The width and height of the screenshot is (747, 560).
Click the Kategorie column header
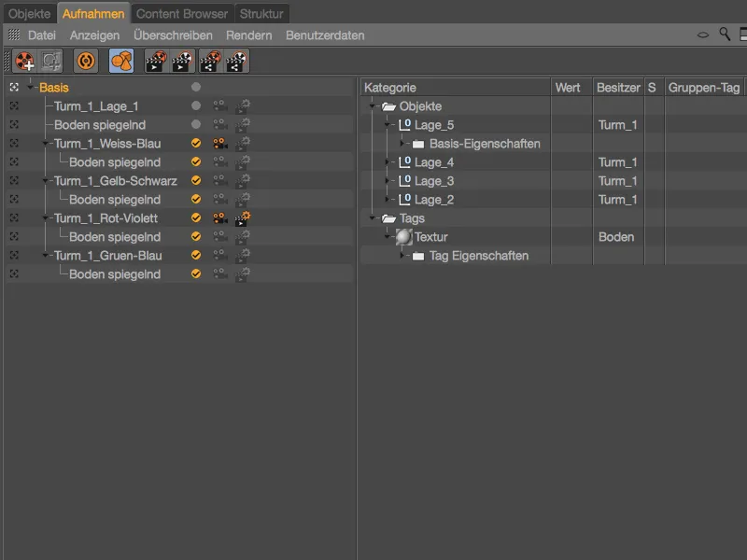tap(456, 87)
